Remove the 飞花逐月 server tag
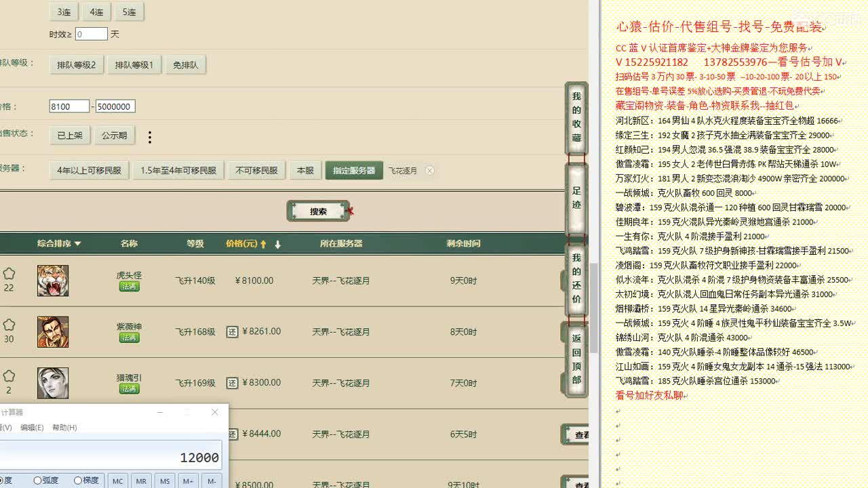Screen dimensions: 868x488 (x=430, y=171)
